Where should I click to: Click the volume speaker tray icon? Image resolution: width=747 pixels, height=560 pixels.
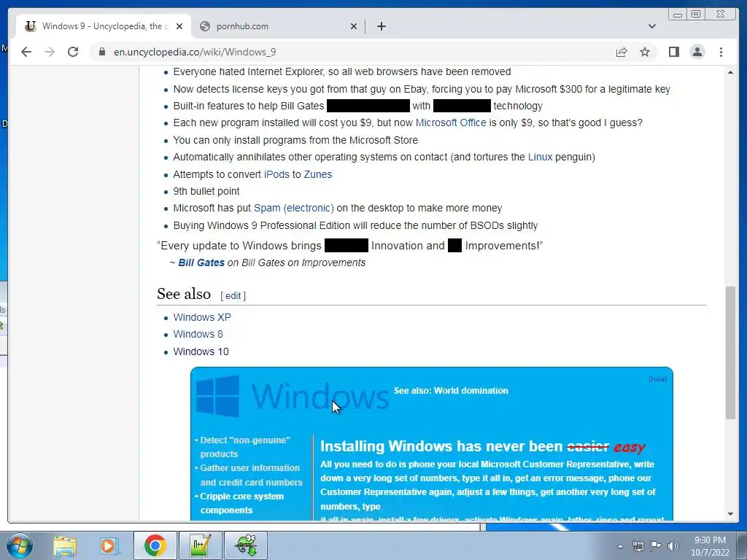[673, 546]
